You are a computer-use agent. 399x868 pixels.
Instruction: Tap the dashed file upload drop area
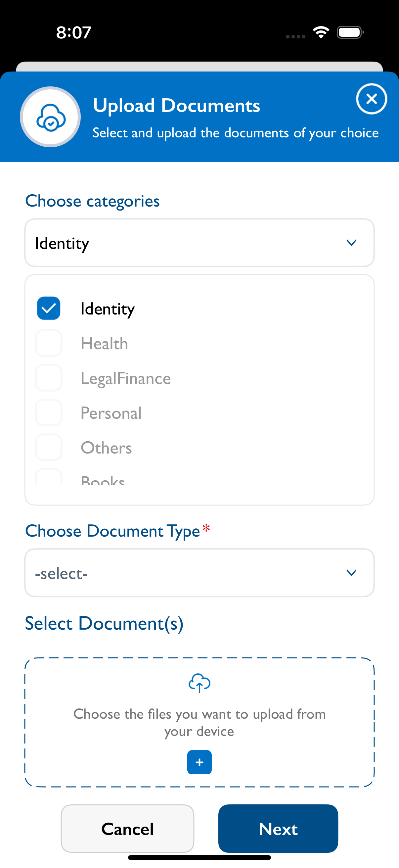pos(199,722)
